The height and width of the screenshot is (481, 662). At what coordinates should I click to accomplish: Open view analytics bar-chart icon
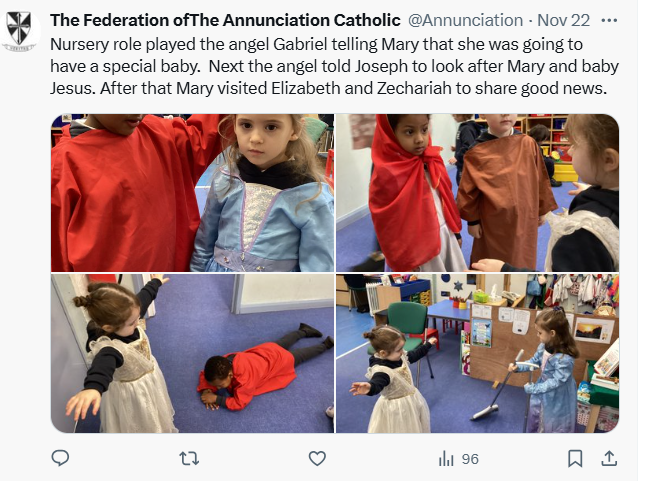click(x=446, y=458)
